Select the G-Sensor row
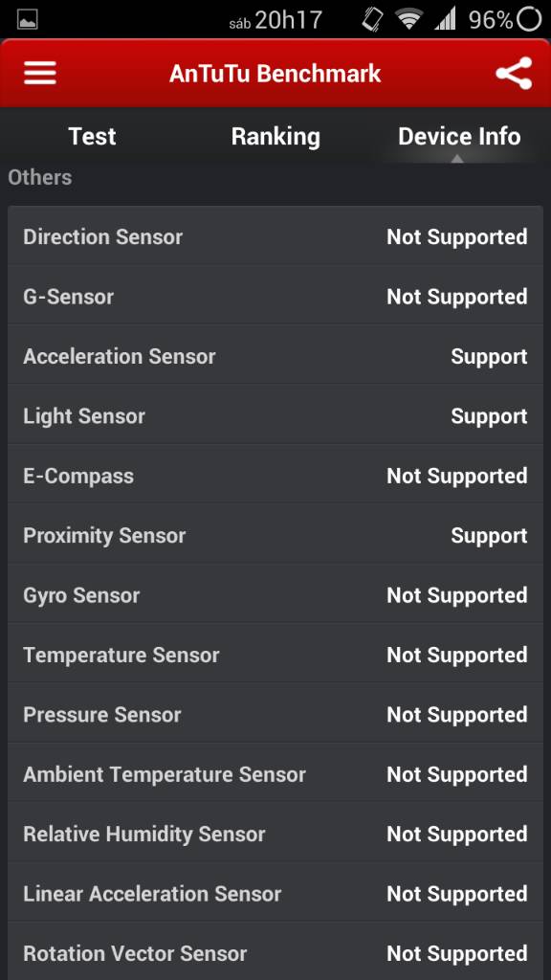The height and width of the screenshot is (980, 551). click(x=275, y=297)
